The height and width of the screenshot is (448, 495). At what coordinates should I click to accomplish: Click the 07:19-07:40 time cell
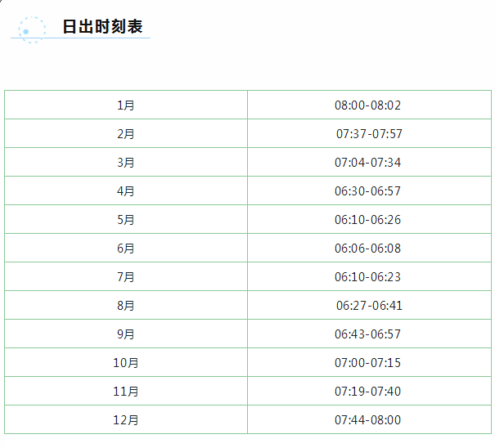[x=369, y=391]
